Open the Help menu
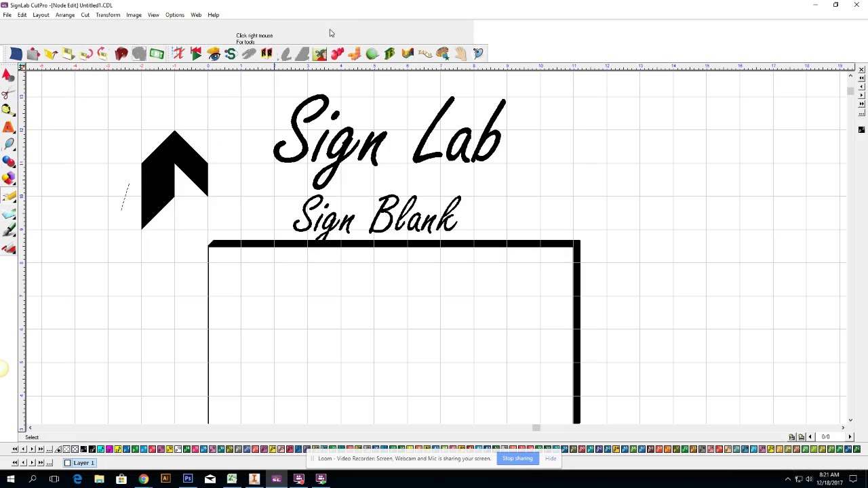868x488 pixels. pos(214,15)
